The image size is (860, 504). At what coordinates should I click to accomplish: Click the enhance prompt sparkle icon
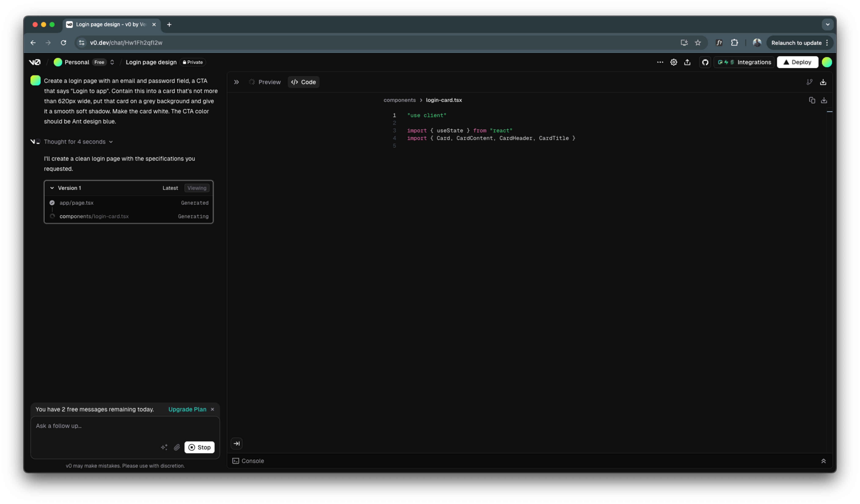164,447
